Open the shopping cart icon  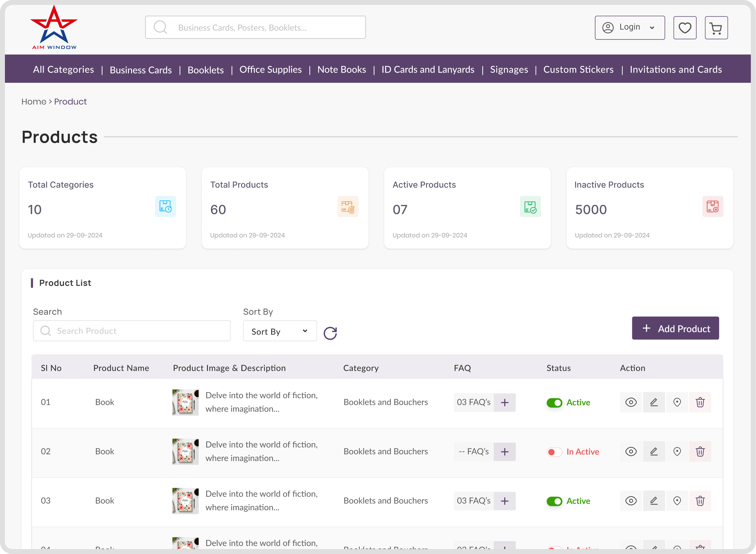pos(716,28)
